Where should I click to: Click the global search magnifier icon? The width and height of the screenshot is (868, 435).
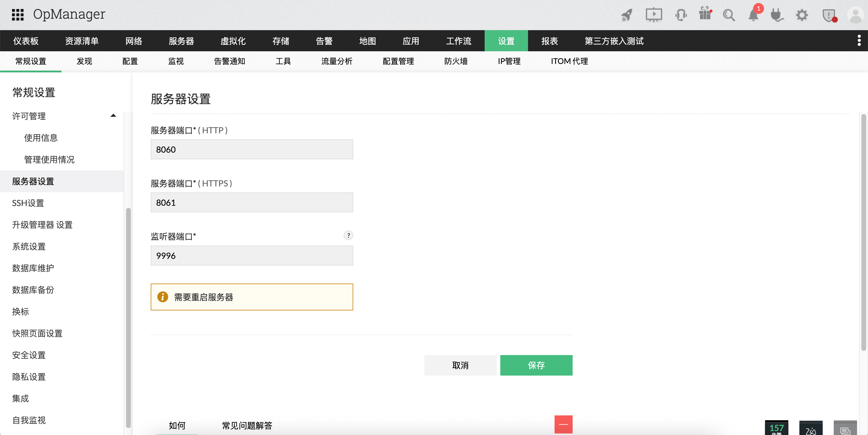(729, 15)
